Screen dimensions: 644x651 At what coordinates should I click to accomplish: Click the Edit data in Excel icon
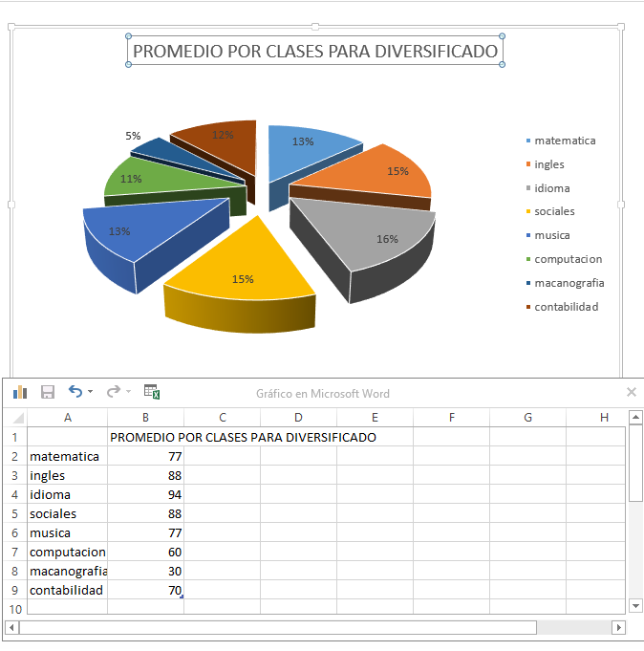[x=152, y=392]
